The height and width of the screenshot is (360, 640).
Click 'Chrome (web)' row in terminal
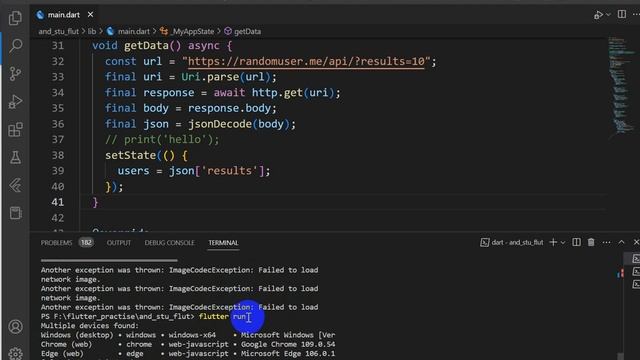tap(188, 344)
